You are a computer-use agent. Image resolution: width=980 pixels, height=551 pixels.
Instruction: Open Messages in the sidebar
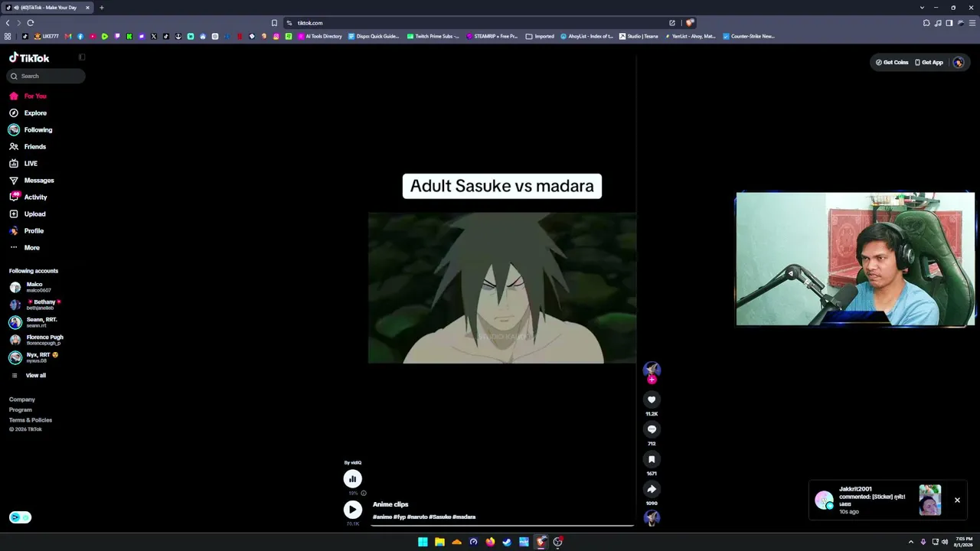(31, 181)
